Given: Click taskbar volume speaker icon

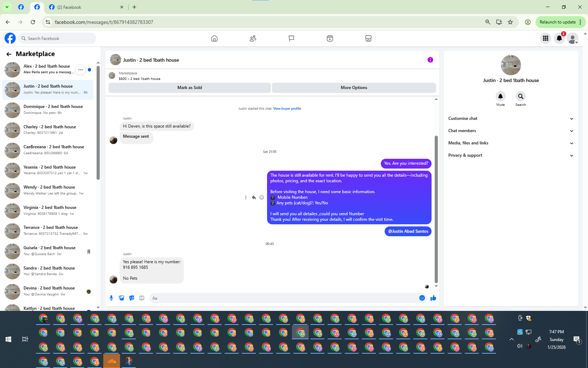Looking at the screenshot, I should 519,346.
